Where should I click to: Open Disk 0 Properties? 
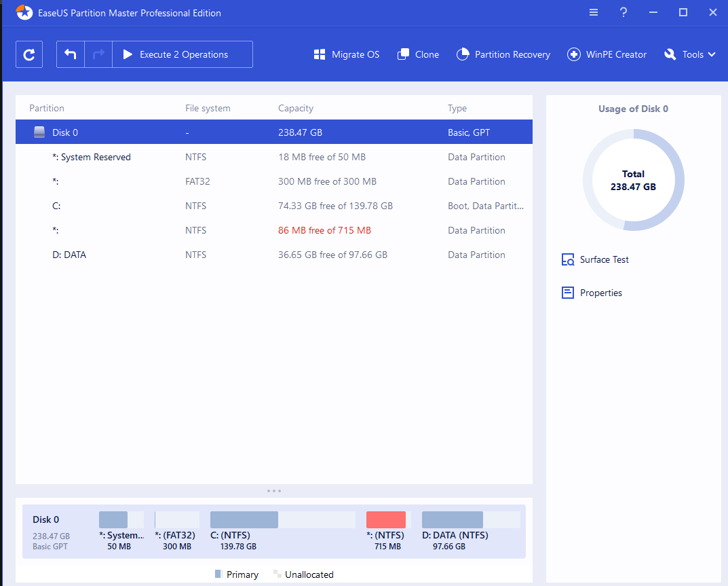(592, 293)
